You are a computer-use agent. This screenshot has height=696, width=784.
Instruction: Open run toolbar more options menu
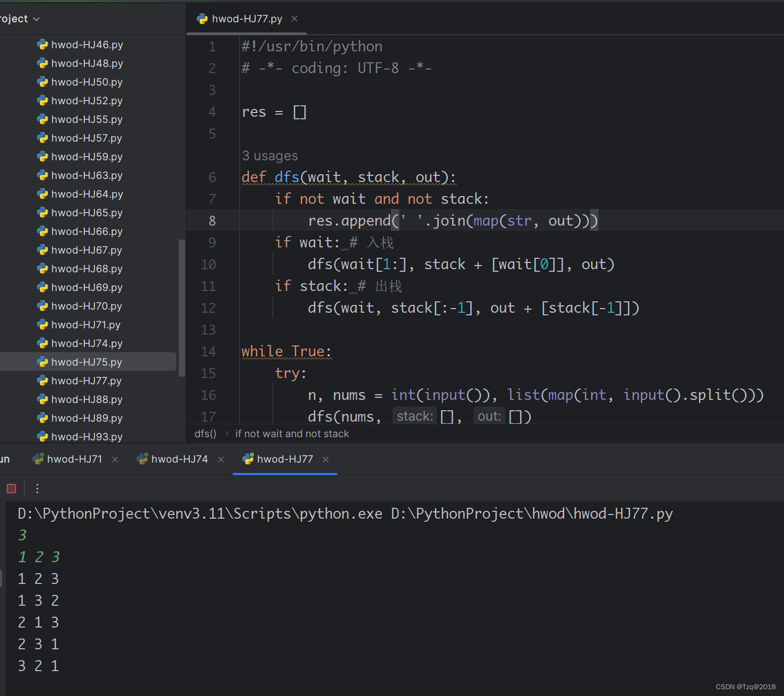(37, 489)
